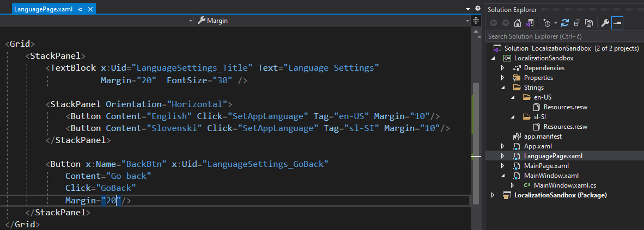Expand the MainPage.xaml node
Screen dimensions: 644x230
tap(503, 166)
